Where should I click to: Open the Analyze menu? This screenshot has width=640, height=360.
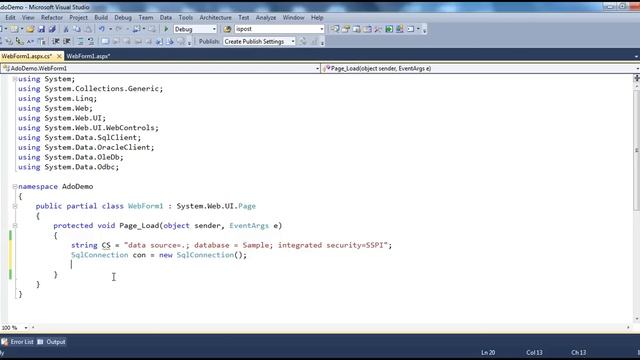coord(266,18)
